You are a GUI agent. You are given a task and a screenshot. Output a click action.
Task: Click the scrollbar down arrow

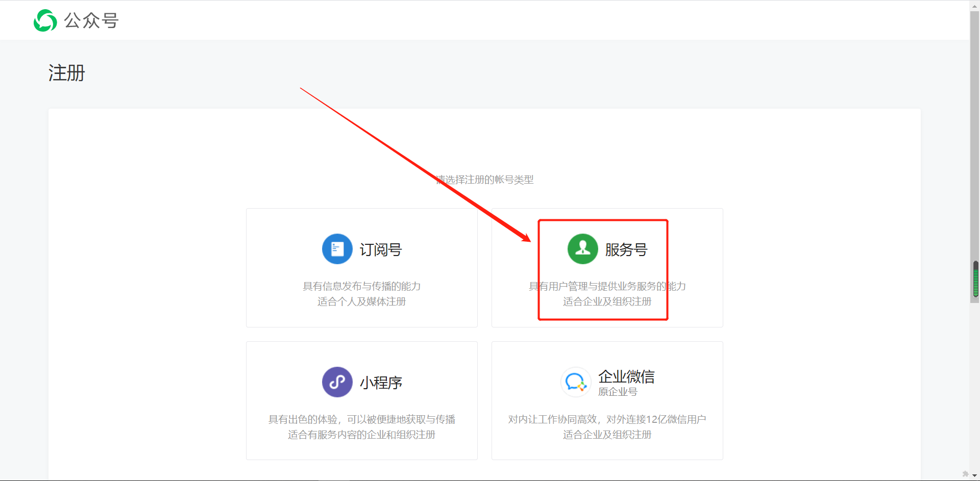974,475
